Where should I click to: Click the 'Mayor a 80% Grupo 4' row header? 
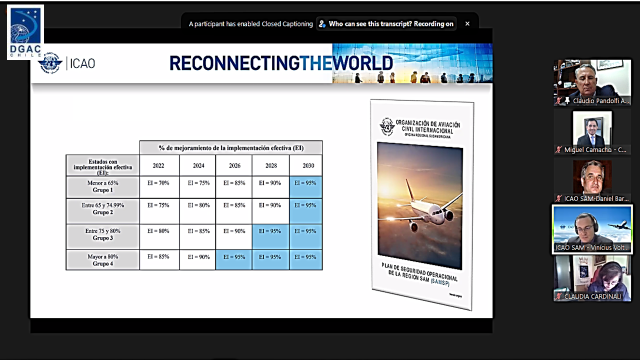(x=102, y=260)
